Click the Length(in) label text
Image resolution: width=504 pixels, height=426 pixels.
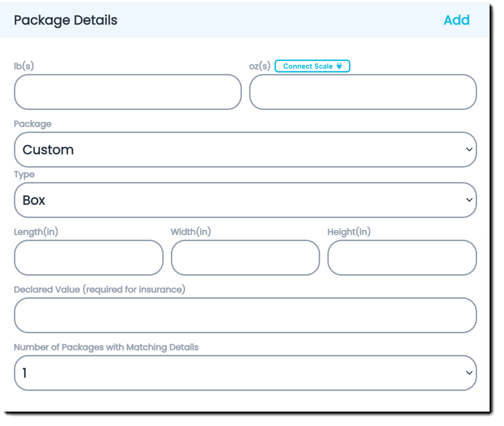pyautogui.click(x=36, y=232)
